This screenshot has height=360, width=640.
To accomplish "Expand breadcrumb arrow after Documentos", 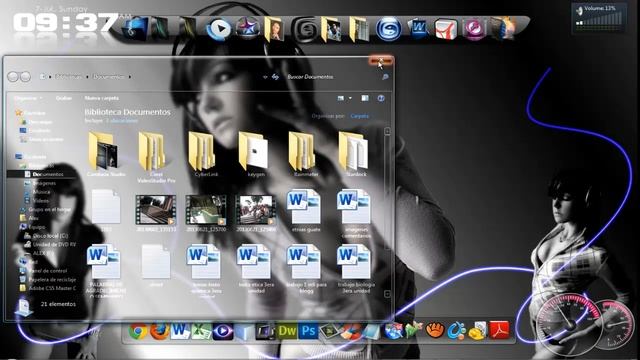I will click(x=130, y=77).
